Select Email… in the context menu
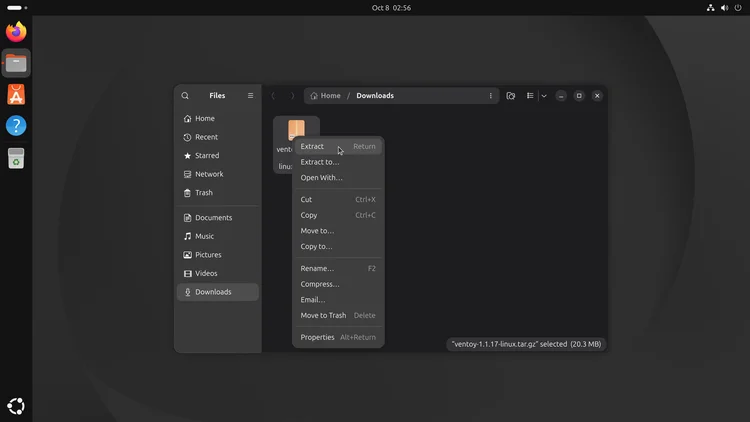Screen dimensions: 750x422 pyautogui.click(x=338, y=300)
